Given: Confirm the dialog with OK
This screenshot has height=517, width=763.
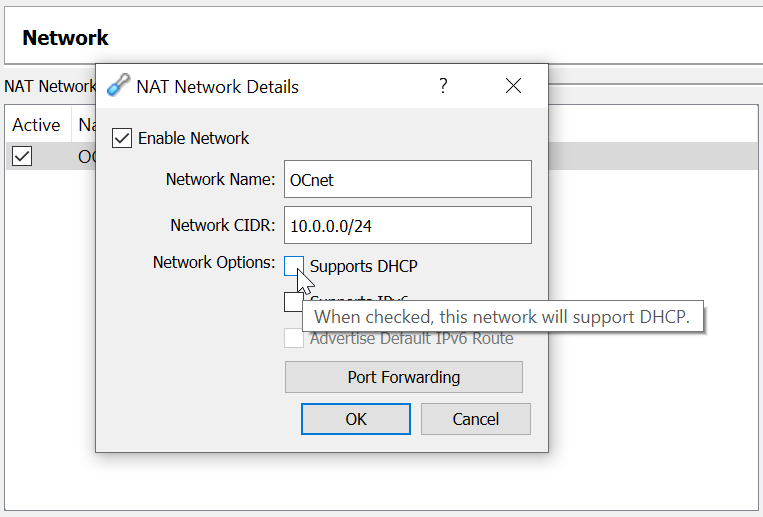Looking at the screenshot, I should click(355, 419).
